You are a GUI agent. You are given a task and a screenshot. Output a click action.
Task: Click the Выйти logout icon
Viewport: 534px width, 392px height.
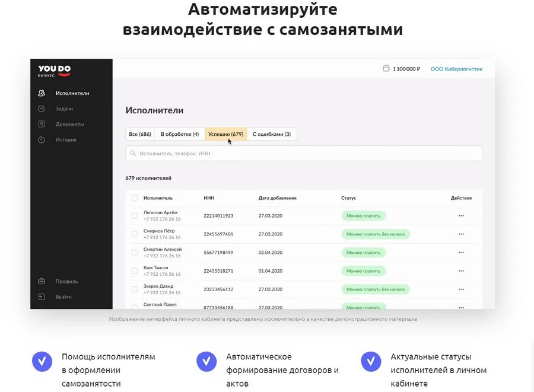[x=42, y=297]
